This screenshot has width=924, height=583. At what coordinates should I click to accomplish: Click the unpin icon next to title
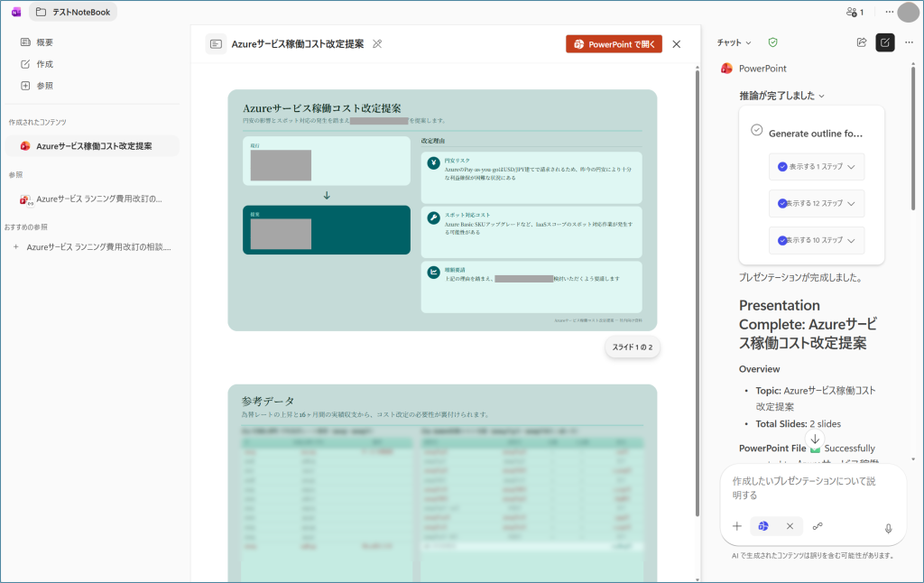click(x=377, y=44)
